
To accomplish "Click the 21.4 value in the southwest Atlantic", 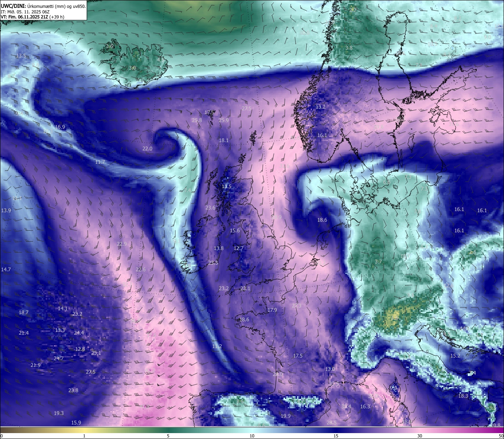I will pos(24,333).
